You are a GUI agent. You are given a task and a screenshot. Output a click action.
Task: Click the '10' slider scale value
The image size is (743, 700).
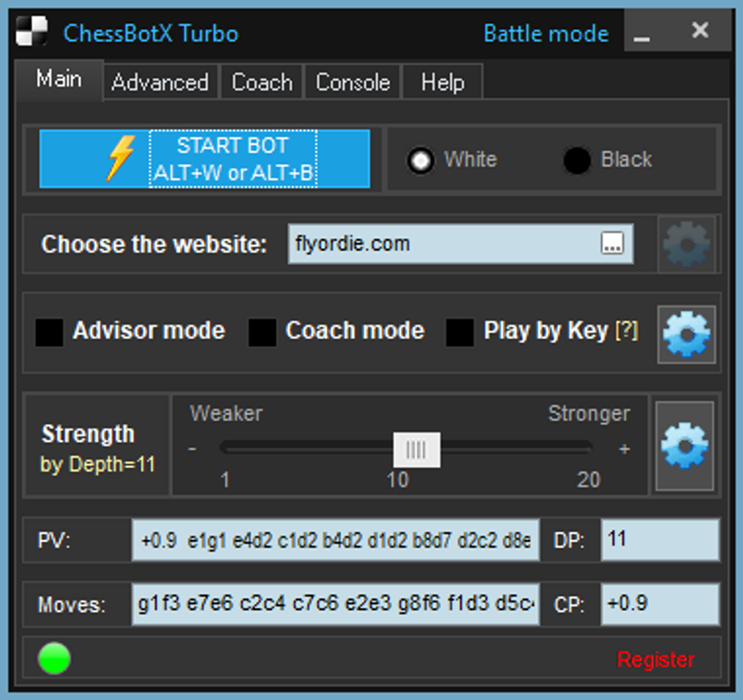click(x=398, y=480)
